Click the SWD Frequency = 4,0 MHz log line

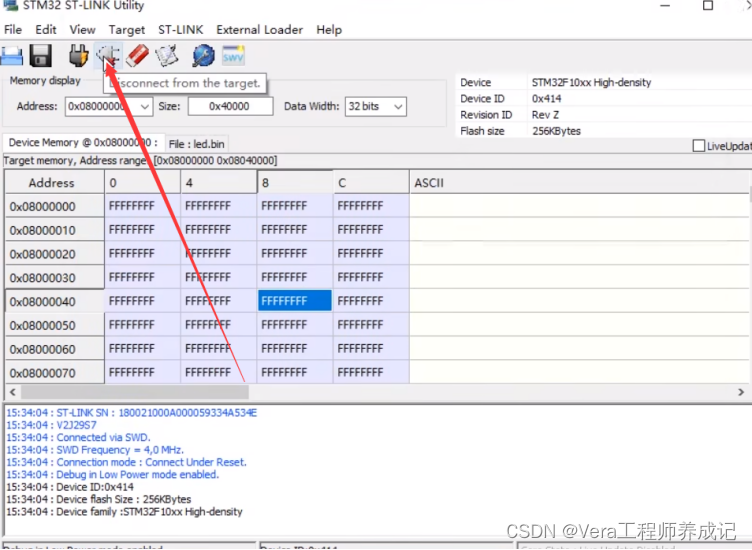[95, 450]
